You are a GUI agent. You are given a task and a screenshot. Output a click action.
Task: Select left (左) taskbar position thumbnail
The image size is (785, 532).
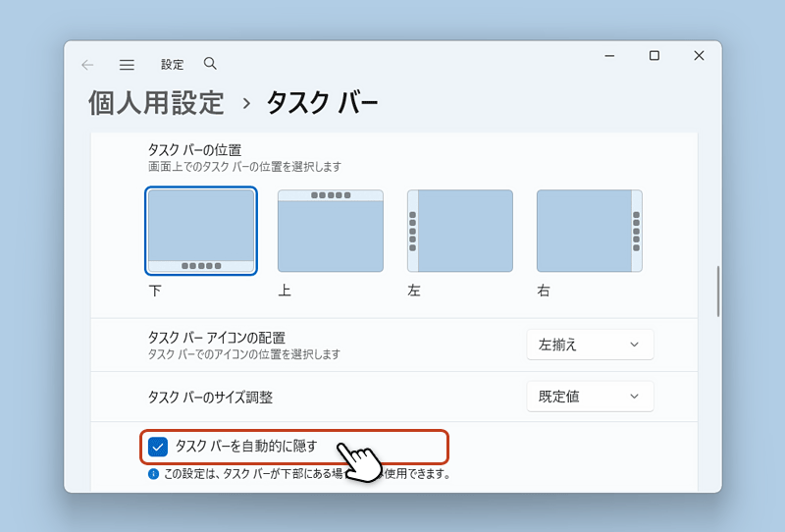tap(460, 231)
